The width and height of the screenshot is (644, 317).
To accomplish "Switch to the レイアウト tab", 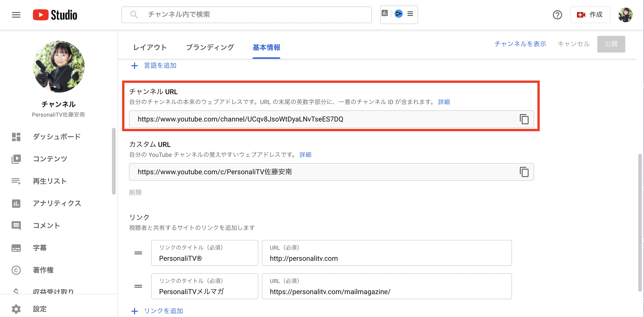I will point(150,47).
